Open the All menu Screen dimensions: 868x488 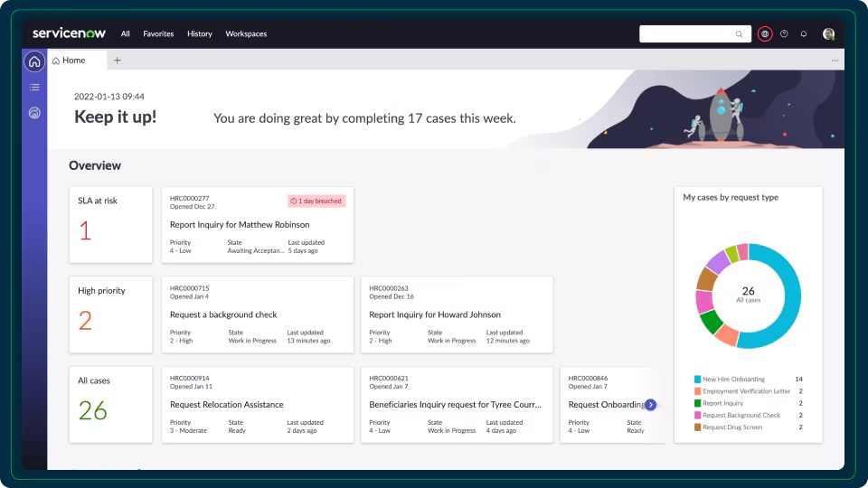[125, 33]
